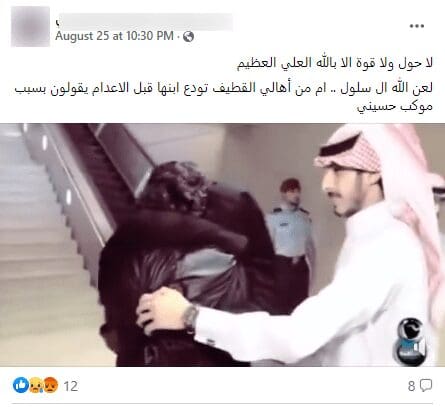Click the channel logo watermark in the image
445x407 pixels.
coord(410,340)
